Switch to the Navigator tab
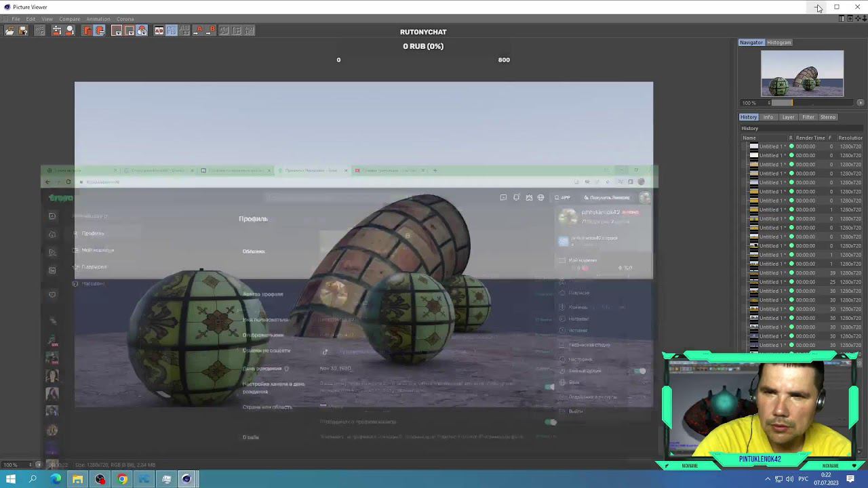868x488 pixels. pyautogui.click(x=751, y=43)
